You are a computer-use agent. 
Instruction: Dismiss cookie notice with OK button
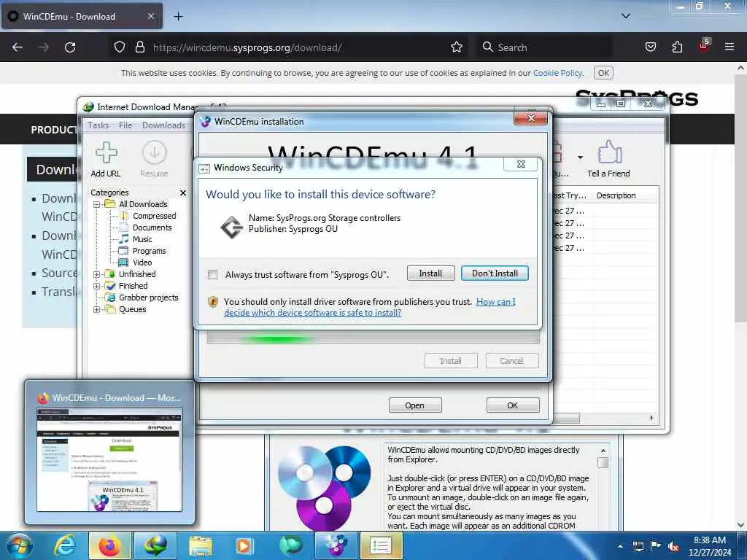click(603, 73)
